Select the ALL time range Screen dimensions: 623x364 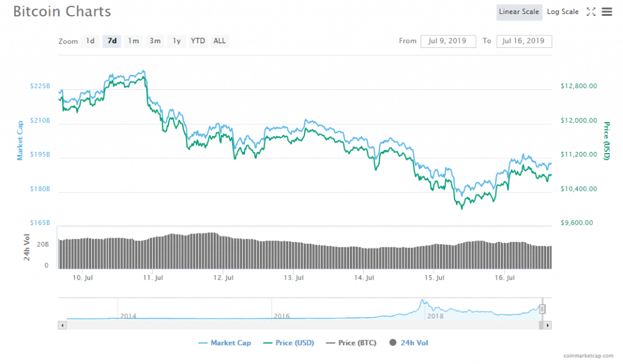[219, 41]
